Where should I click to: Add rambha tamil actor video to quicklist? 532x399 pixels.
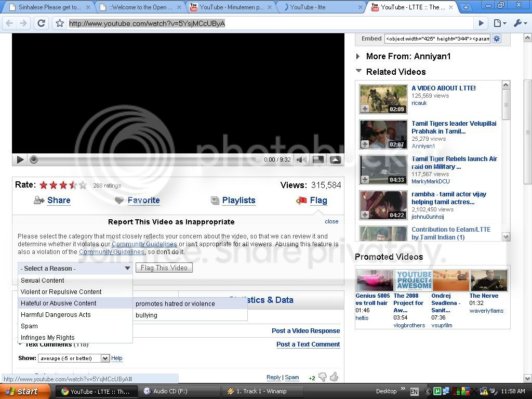coord(365,215)
